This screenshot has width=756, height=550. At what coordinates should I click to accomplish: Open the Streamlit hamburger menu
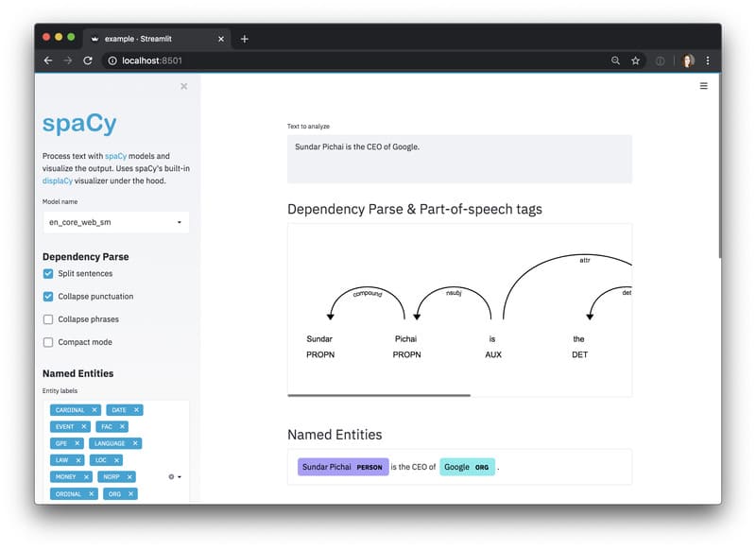(x=703, y=86)
